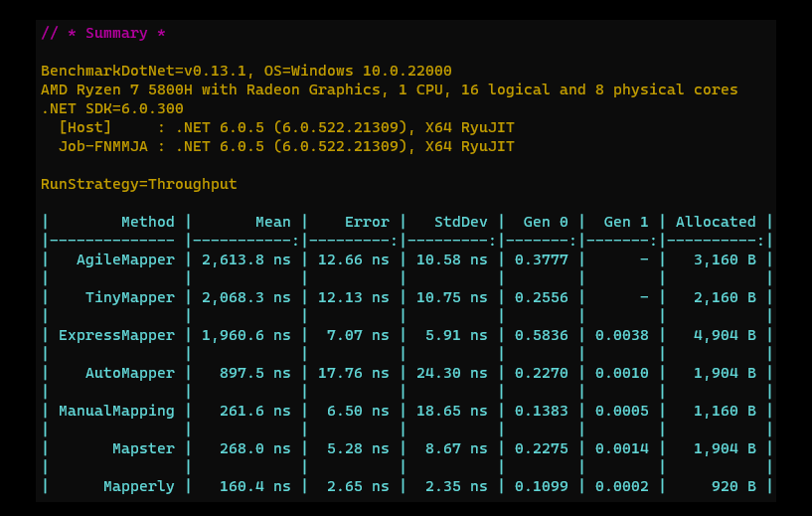The image size is (812, 516).
Task: Click the 160.4 ns mean value
Action: pyautogui.click(x=254, y=486)
